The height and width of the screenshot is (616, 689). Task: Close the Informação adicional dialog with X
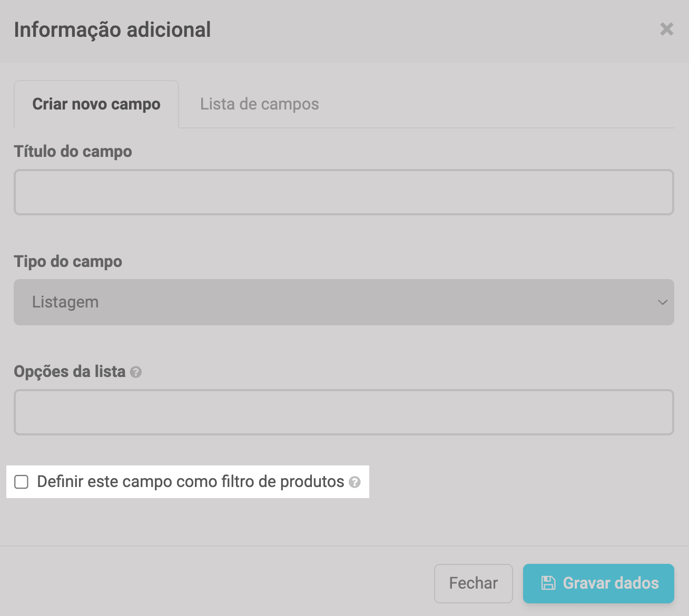666,29
